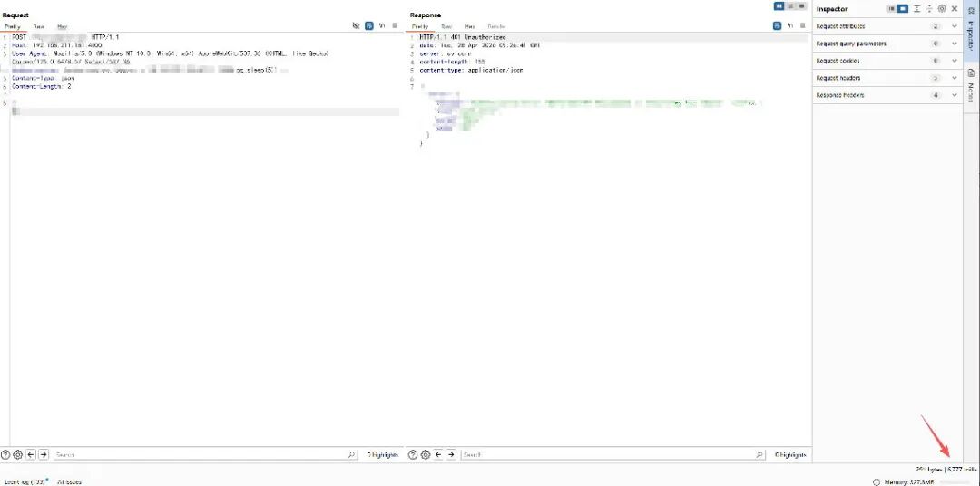The width and height of the screenshot is (980, 486).
Task: Toggle the \n line-break display in Request
Action: tap(382, 26)
